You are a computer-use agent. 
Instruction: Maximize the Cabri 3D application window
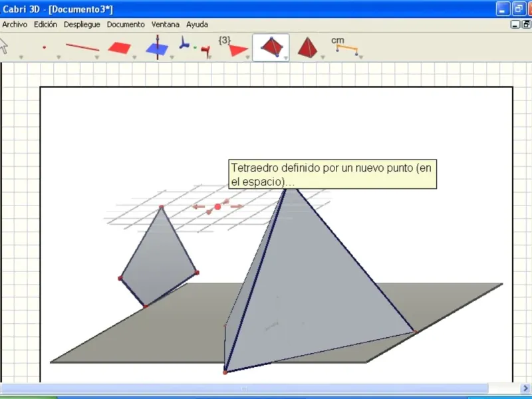[x=519, y=9]
